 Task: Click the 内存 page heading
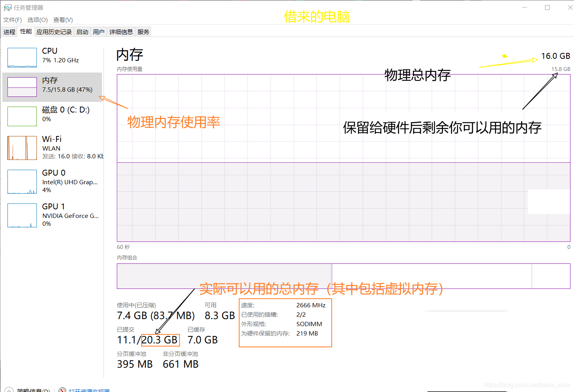[130, 55]
